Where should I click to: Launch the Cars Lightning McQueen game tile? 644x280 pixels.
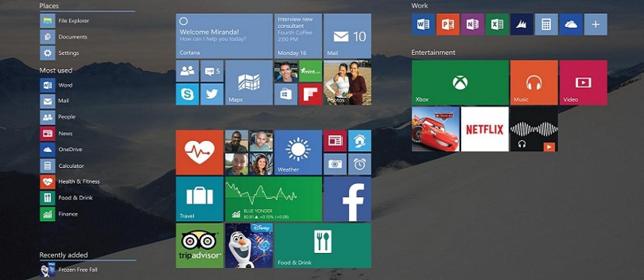(x=435, y=129)
